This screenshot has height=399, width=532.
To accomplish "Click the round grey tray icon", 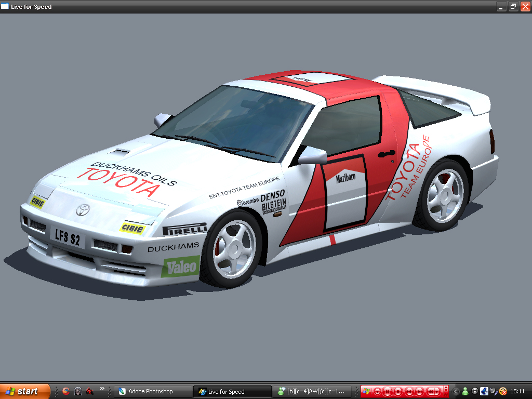I will [x=475, y=391].
